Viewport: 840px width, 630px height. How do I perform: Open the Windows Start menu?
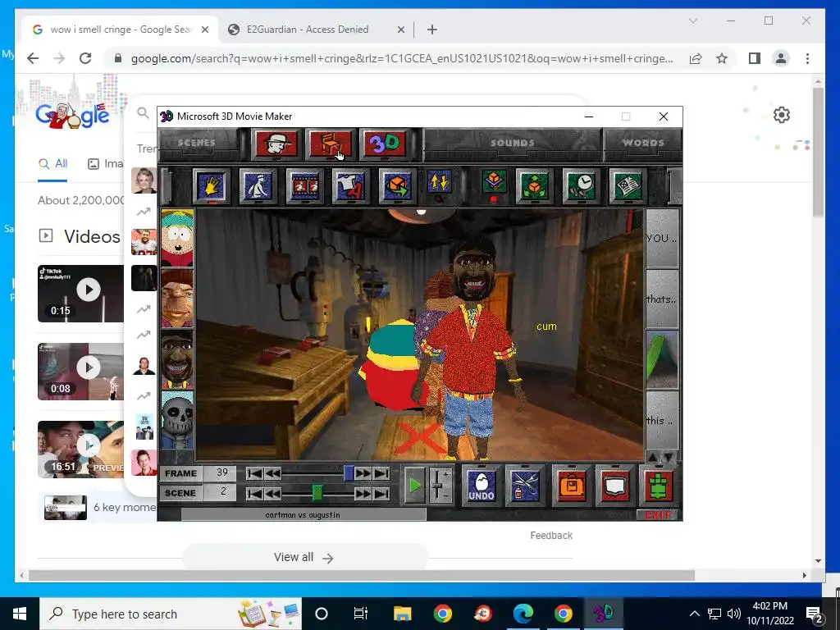pos(20,614)
